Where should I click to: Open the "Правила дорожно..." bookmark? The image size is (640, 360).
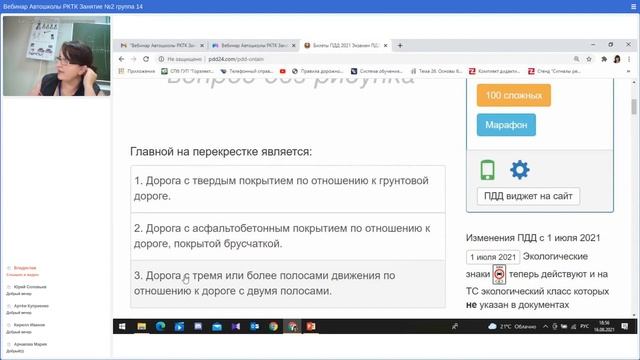pyautogui.click(x=318, y=71)
